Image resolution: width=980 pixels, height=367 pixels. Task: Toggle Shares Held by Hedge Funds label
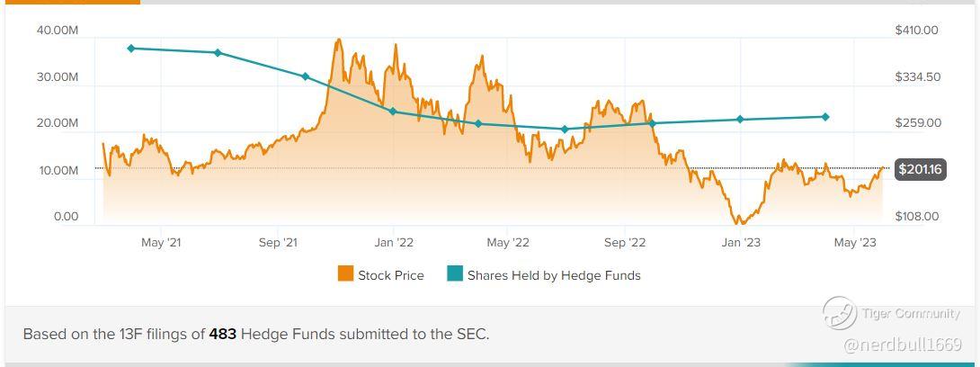(x=554, y=275)
